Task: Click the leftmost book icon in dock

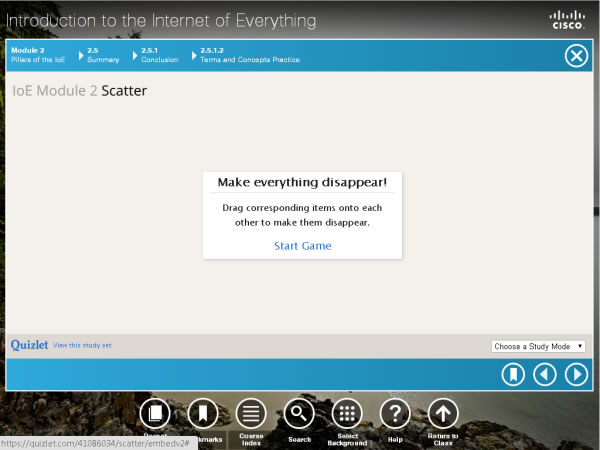Action: click(154, 413)
